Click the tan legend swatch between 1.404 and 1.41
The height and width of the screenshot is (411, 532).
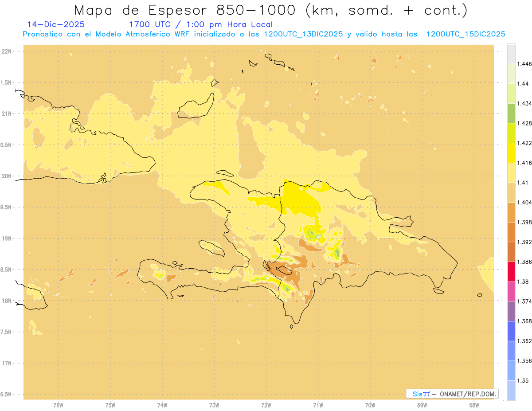click(x=511, y=192)
